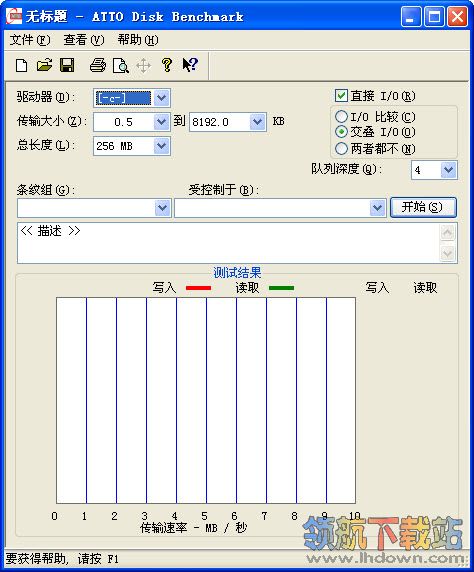Close the ATTO Disk Benchmark window
The height and width of the screenshot is (572, 474).
click(x=458, y=17)
